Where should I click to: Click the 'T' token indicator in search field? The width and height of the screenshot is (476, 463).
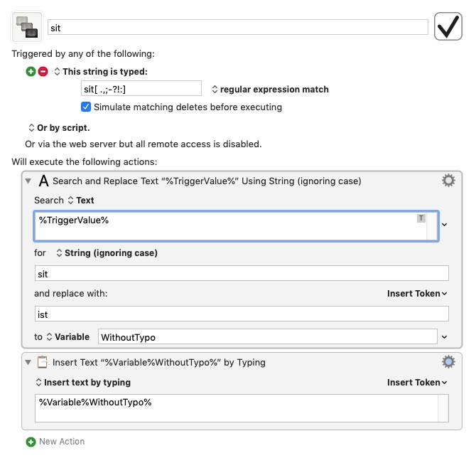pyautogui.click(x=421, y=218)
